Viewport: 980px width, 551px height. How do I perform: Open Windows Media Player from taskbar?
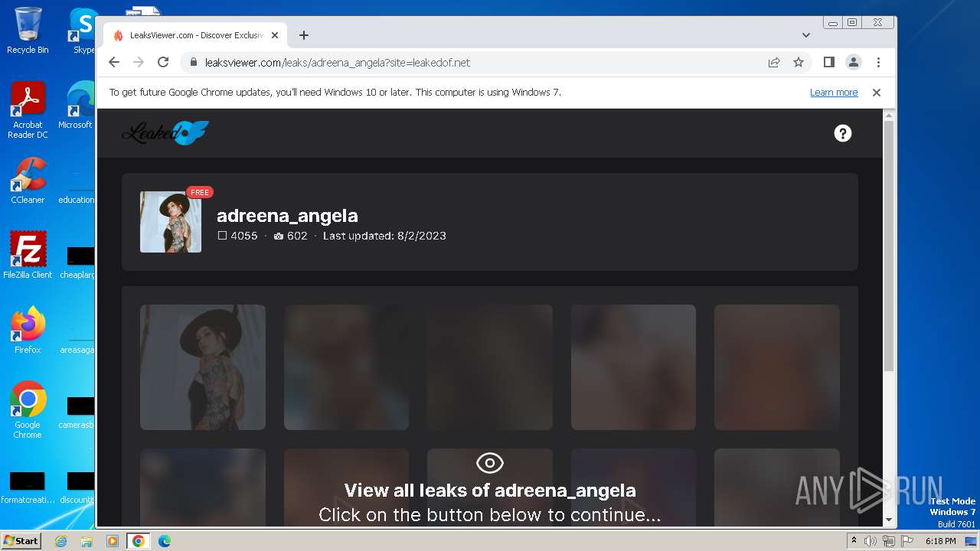113,541
